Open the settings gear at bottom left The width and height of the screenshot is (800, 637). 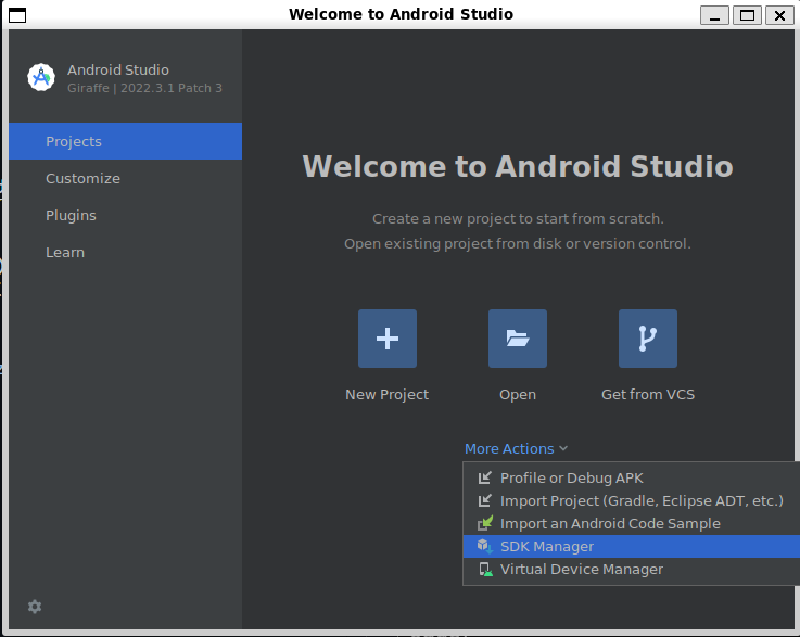(34, 606)
